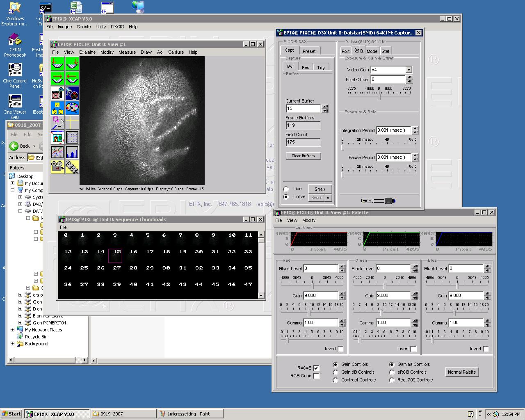Open CERN Phonebook desktop shortcut
This screenshot has height=420, width=525.
15,46
